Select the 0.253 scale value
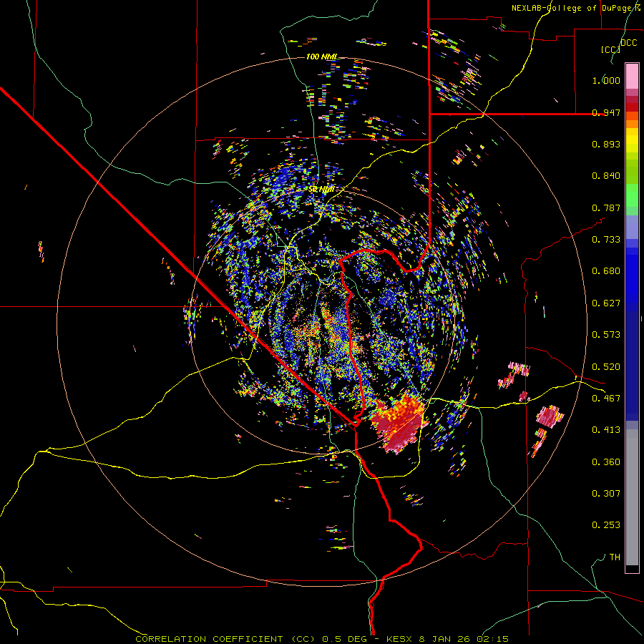Screen dimensions: 644x644 coord(606,525)
